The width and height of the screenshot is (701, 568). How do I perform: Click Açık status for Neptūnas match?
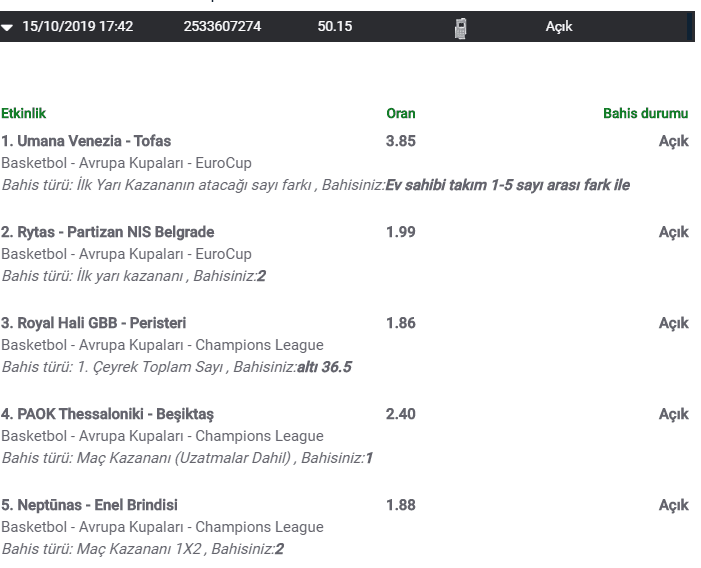click(x=674, y=505)
